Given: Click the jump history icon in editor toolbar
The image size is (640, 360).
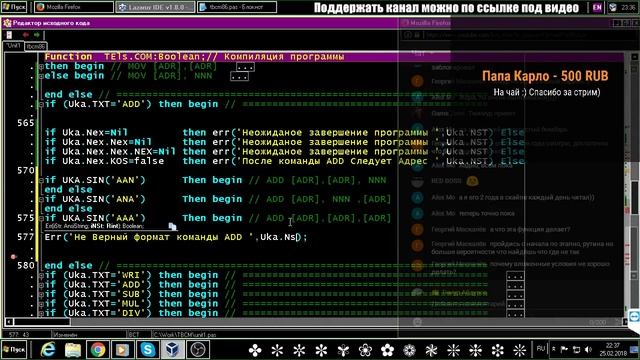Looking at the screenshot, I should point(9,35).
